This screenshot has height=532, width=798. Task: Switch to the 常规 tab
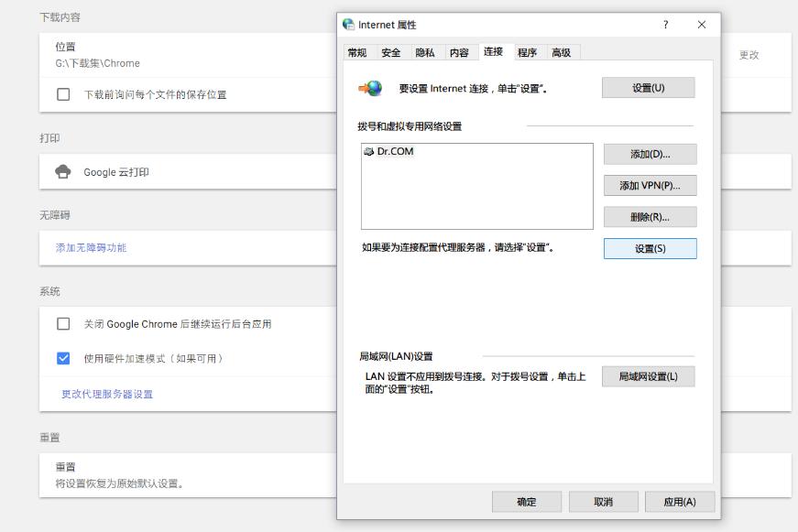pyautogui.click(x=356, y=53)
